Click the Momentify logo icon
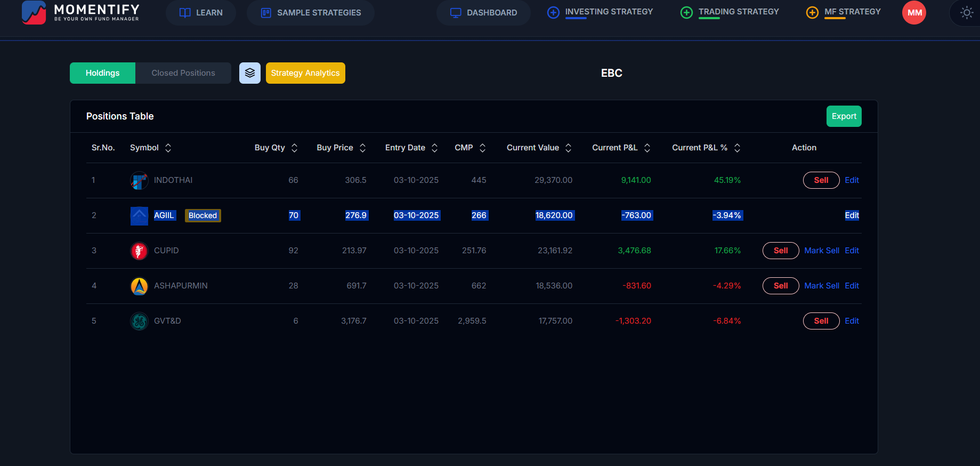The height and width of the screenshot is (466, 980). [34, 12]
